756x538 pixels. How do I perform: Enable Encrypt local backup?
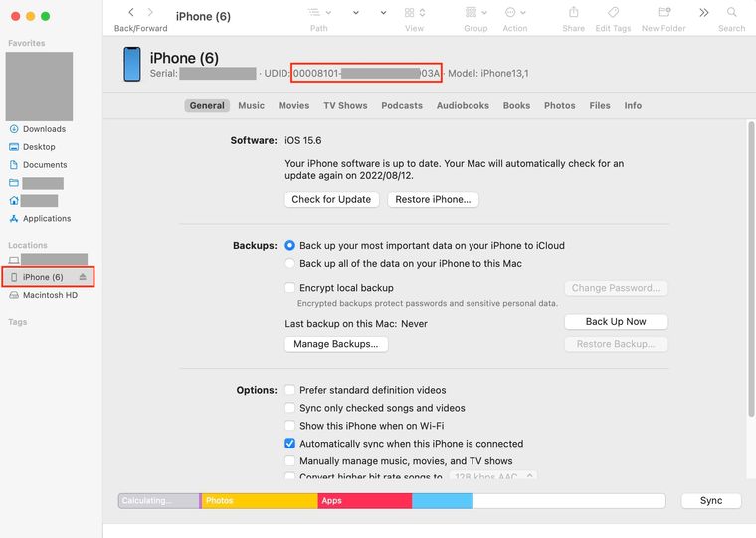pyautogui.click(x=289, y=288)
